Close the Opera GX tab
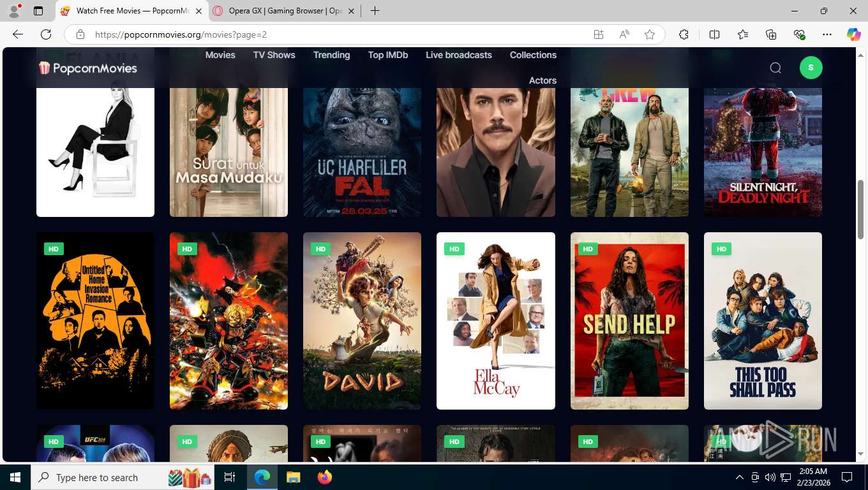Viewport: 868px width, 490px height. pyautogui.click(x=350, y=11)
